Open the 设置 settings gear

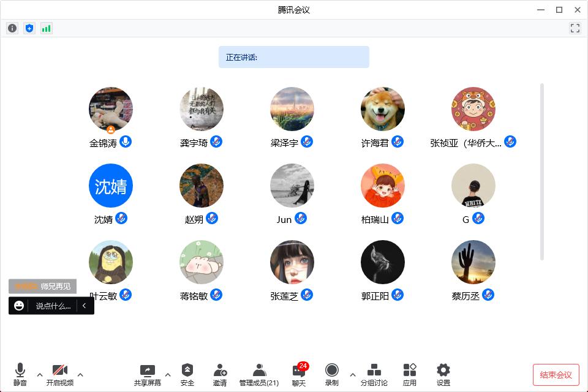pyautogui.click(x=443, y=374)
